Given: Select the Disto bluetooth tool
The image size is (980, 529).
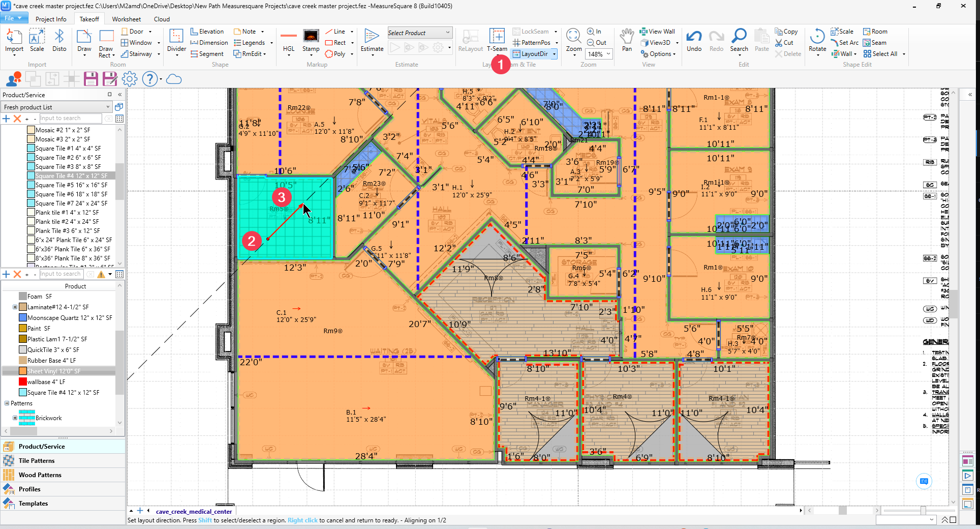Looking at the screenshot, I should (x=59, y=40).
